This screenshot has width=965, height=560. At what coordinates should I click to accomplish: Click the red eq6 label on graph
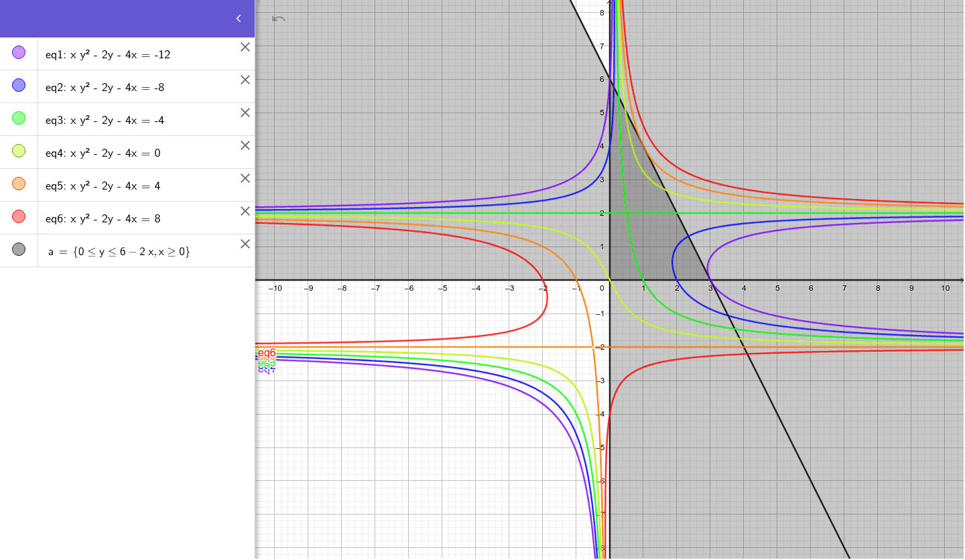click(x=267, y=353)
